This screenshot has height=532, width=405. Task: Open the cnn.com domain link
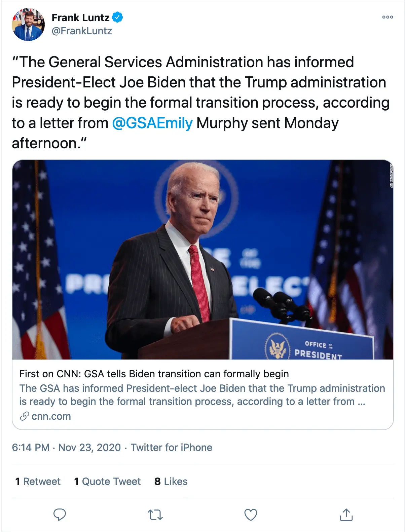[x=51, y=416]
